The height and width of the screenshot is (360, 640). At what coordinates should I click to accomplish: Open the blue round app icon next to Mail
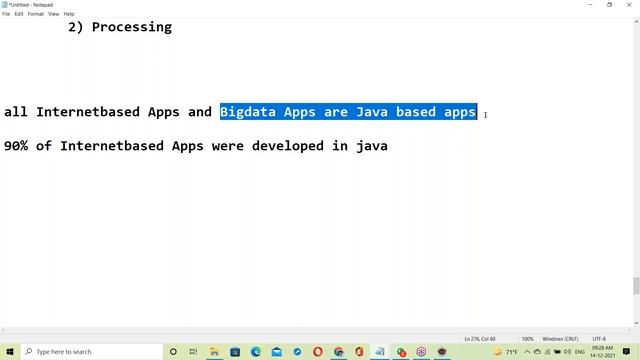click(x=297, y=351)
